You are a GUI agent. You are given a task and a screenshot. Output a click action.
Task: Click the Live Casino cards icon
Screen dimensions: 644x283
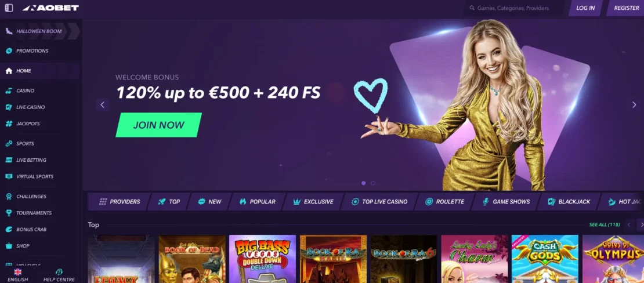(9, 107)
